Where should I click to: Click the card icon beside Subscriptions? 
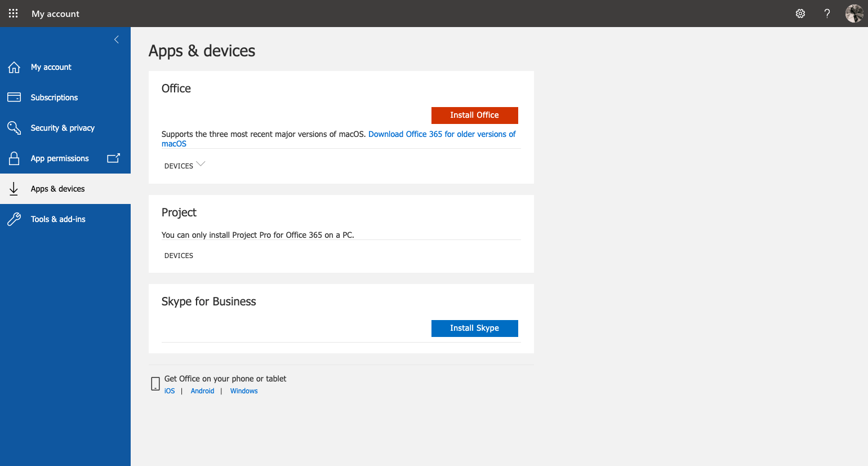[14, 97]
